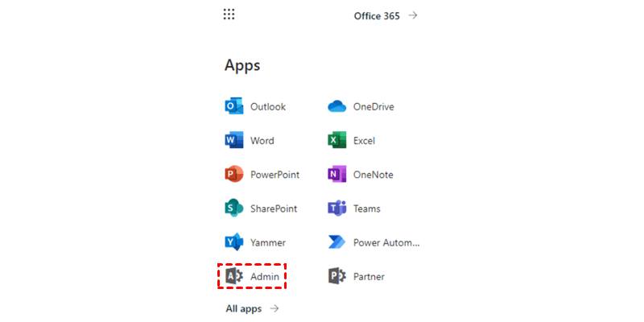Click the PowerPoint app icon
Image resolution: width=644 pixels, height=322 pixels.
(234, 175)
